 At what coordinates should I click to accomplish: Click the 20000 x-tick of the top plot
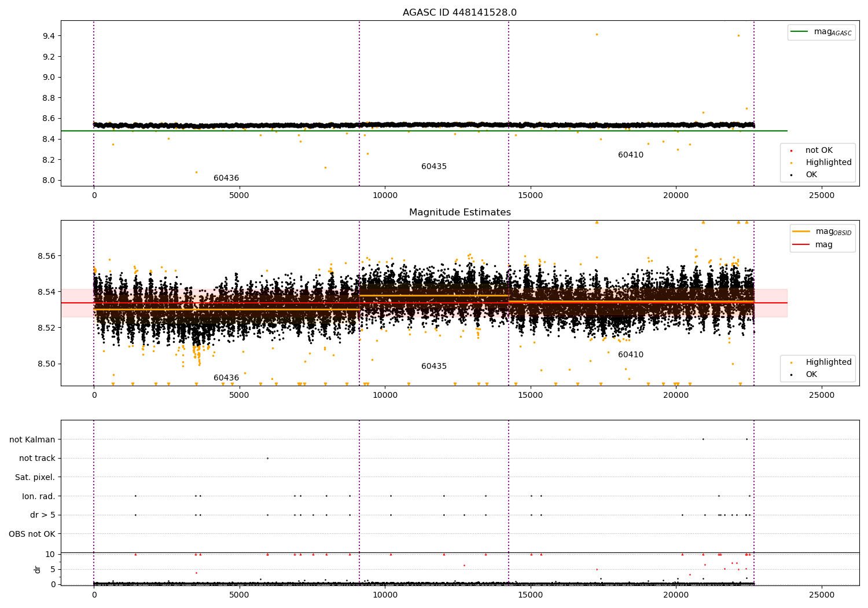tap(676, 196)
